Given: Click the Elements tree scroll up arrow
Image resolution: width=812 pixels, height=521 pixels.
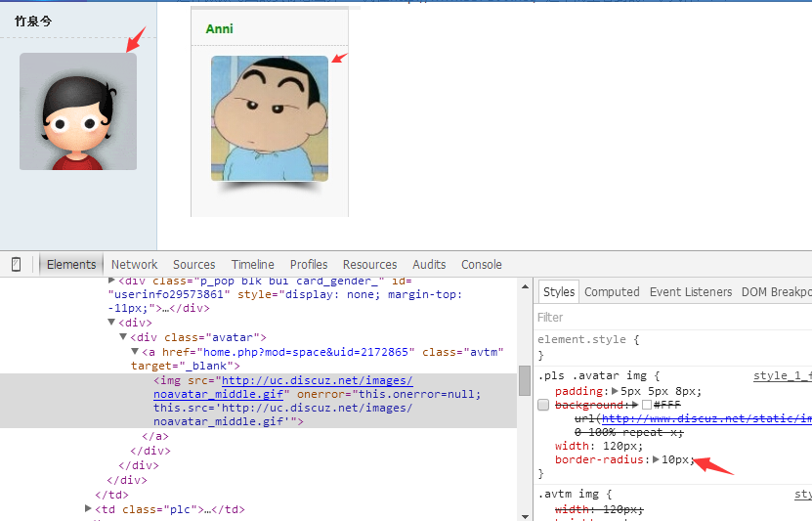Looking at the screenshot, I should [525, 286].
